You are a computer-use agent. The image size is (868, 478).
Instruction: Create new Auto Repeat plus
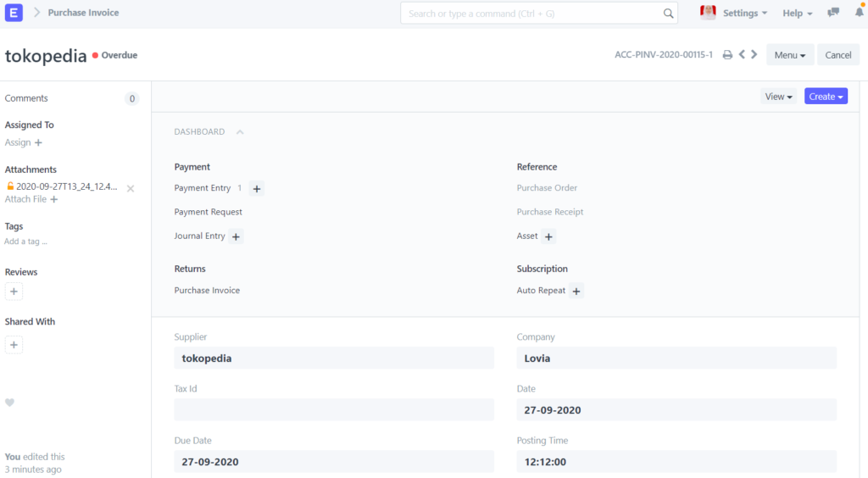pos(576,291)
